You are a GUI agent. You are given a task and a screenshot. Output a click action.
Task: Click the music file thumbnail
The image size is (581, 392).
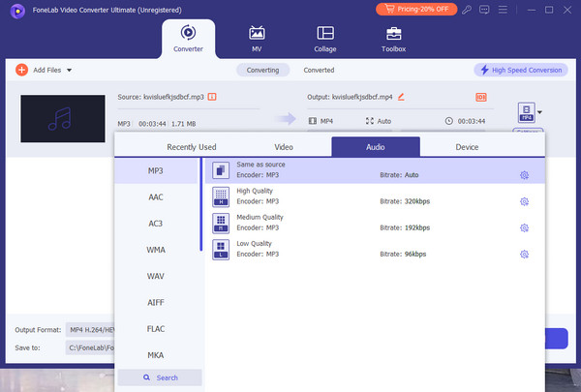tap(63, 118)
